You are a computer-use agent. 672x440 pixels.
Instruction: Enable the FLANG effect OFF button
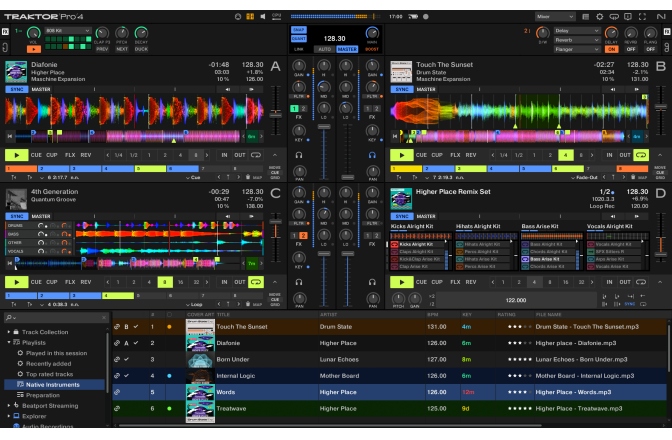click(x=651, y=49)
